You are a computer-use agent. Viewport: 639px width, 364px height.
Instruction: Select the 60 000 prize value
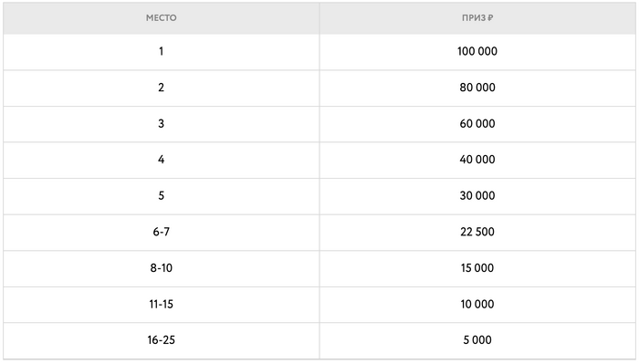[x=477, y=124]
